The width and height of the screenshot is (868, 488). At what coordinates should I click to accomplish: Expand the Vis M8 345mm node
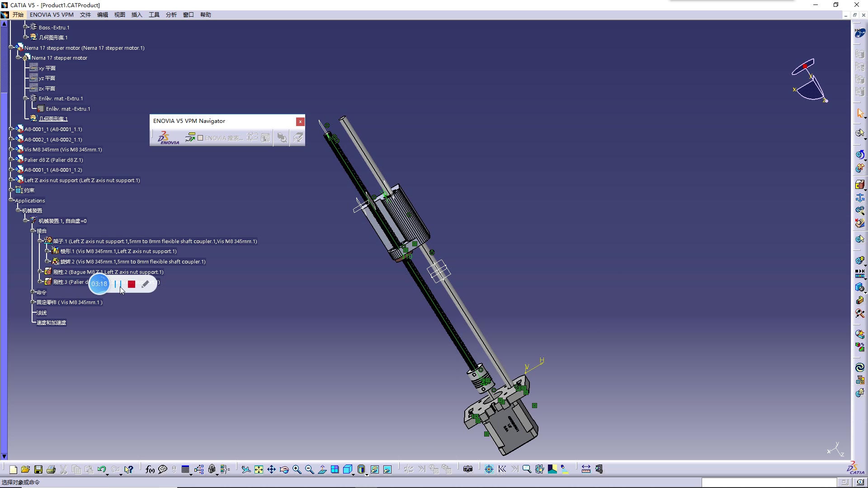(11, 150)
